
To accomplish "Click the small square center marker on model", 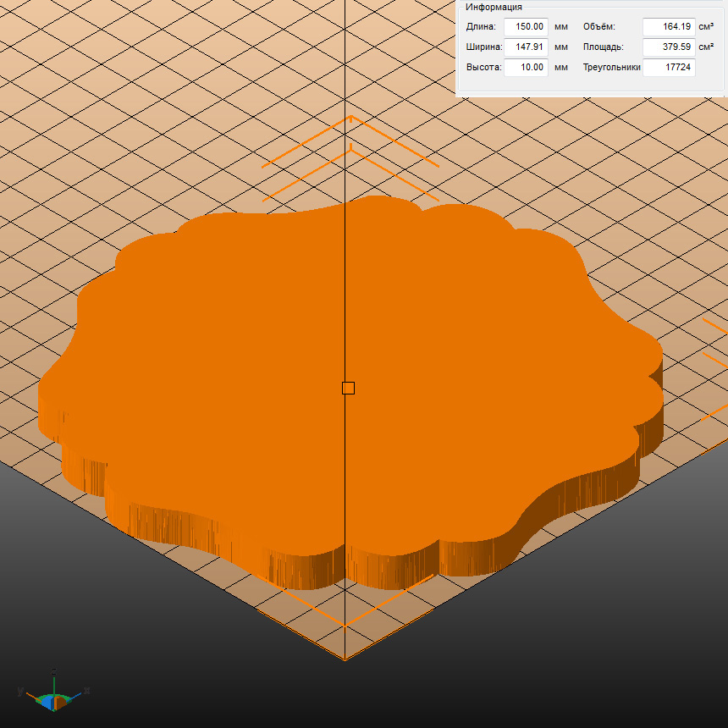I will click(x=348, y=388).
